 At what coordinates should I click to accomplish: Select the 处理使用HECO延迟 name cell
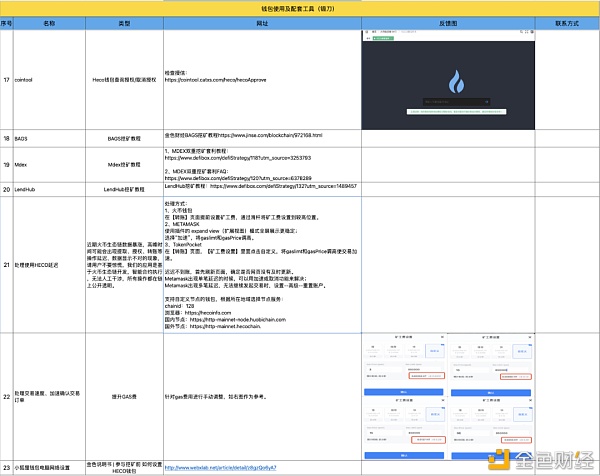coord(49,265)
